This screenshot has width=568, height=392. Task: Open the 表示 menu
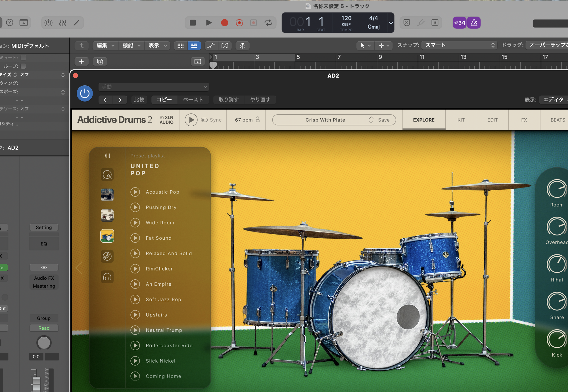157,45
